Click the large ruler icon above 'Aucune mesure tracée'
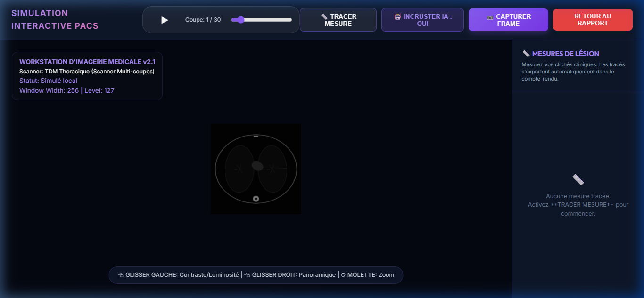The image size is (644, 298). [x=578, y=179]
